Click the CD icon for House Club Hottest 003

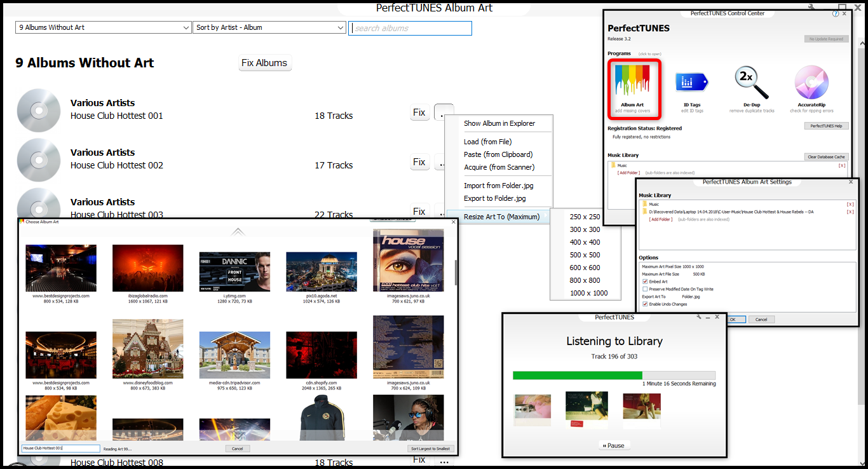[39, 203]
